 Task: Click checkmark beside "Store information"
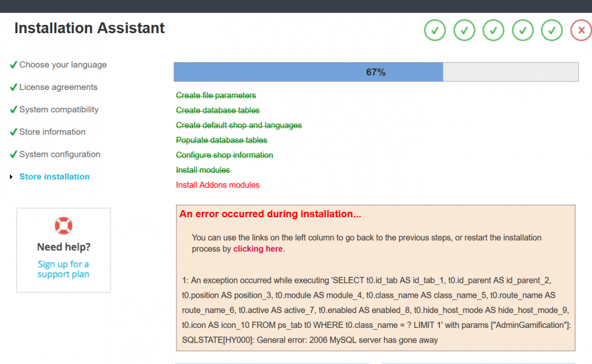pos(13,131)
